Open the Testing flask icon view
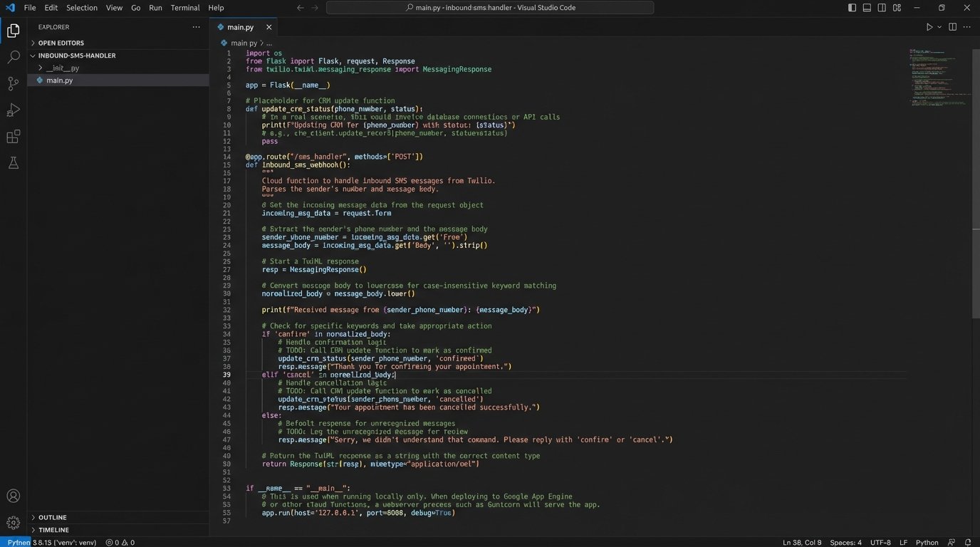This screenshot has height=547, width=980. coord(13,163)
